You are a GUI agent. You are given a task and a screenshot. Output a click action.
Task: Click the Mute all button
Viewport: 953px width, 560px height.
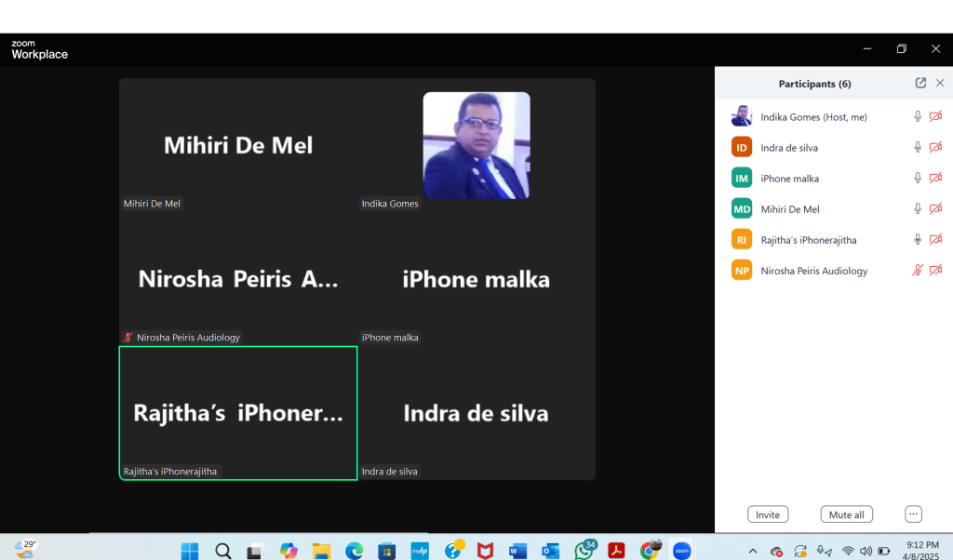tap(846, 514)
